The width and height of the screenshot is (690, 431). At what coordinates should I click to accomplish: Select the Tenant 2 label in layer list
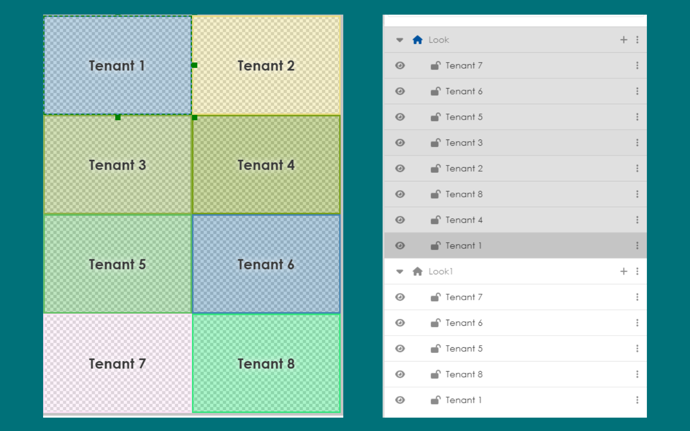464,169
